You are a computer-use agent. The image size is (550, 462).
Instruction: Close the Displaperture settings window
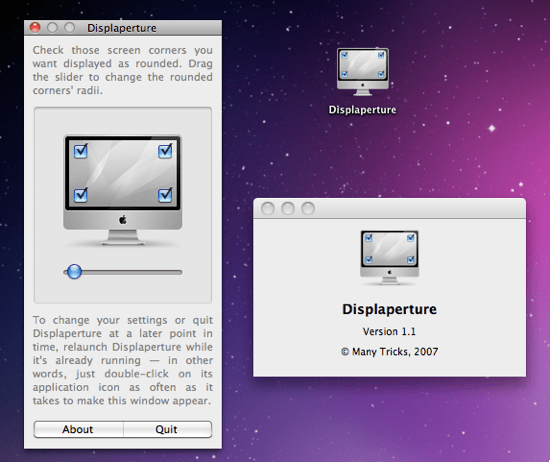[x=35, y=28]
